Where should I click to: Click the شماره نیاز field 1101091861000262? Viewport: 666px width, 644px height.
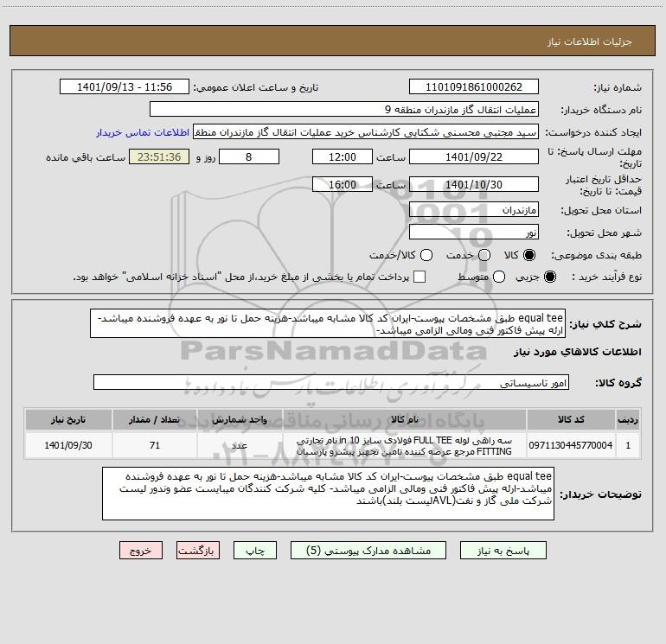tap(474, 86)
